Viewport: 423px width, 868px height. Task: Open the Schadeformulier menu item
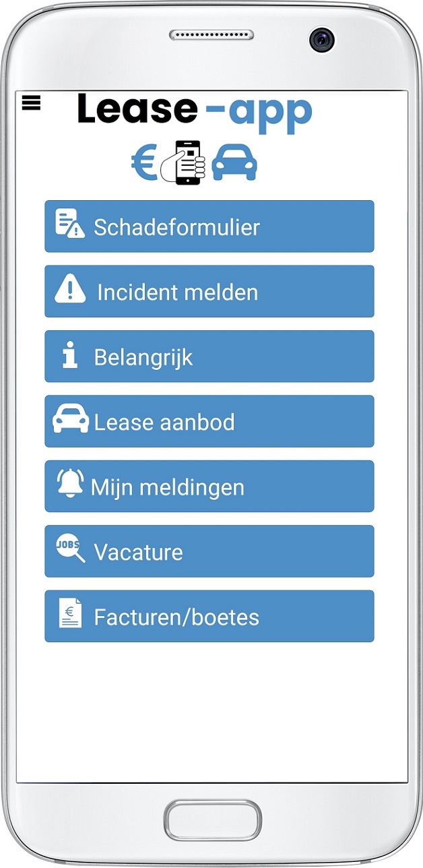(209, 226)
